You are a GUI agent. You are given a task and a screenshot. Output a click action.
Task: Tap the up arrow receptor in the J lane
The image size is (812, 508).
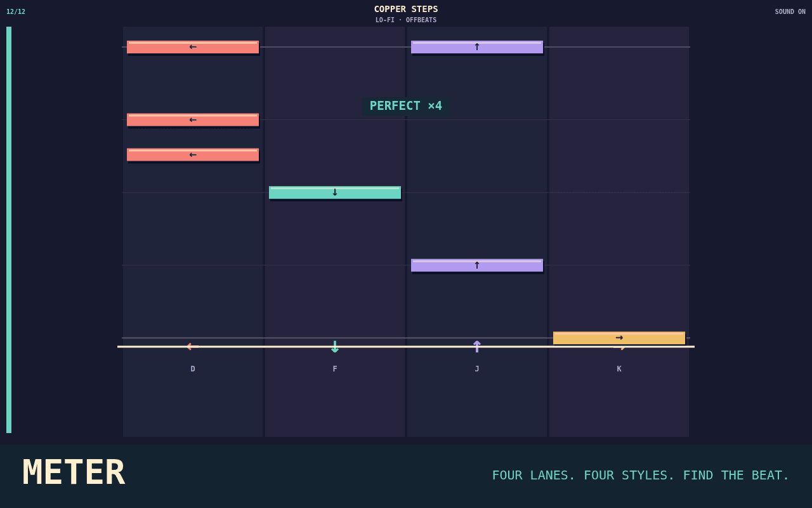(477, 347)
